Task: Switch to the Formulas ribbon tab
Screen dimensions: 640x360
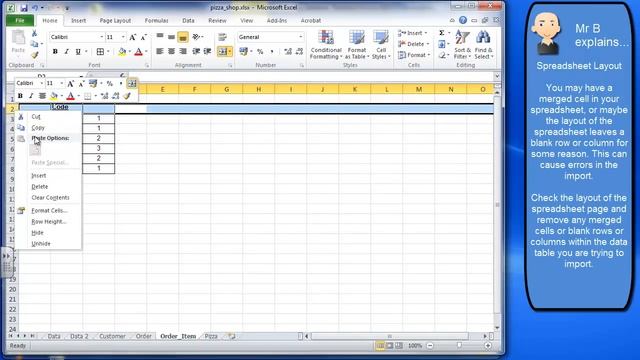Action: click(x=156, y=20)
